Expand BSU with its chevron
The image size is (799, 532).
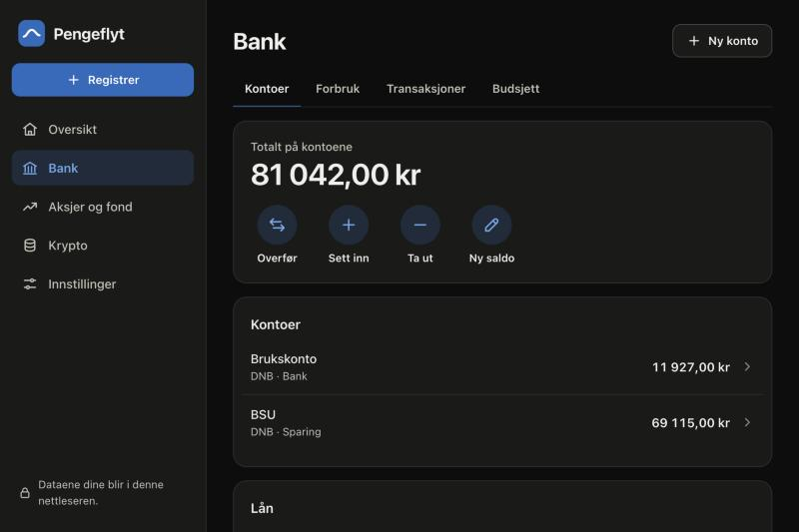[747, 422]
